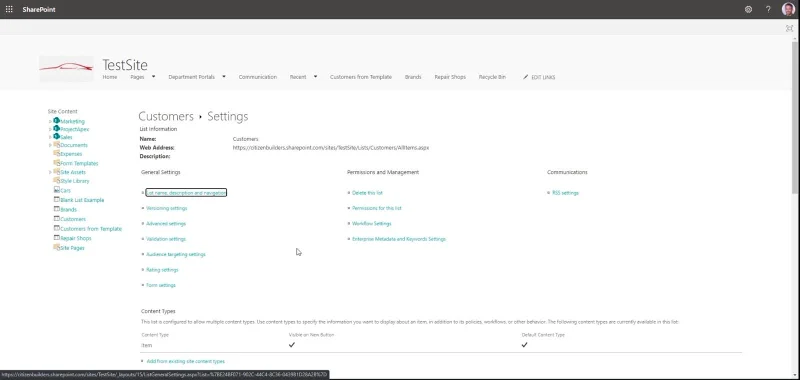Click the SharePoint header label
Image resolution: width=800 pixels, height=380 pixels.
[x=39, y=9]
